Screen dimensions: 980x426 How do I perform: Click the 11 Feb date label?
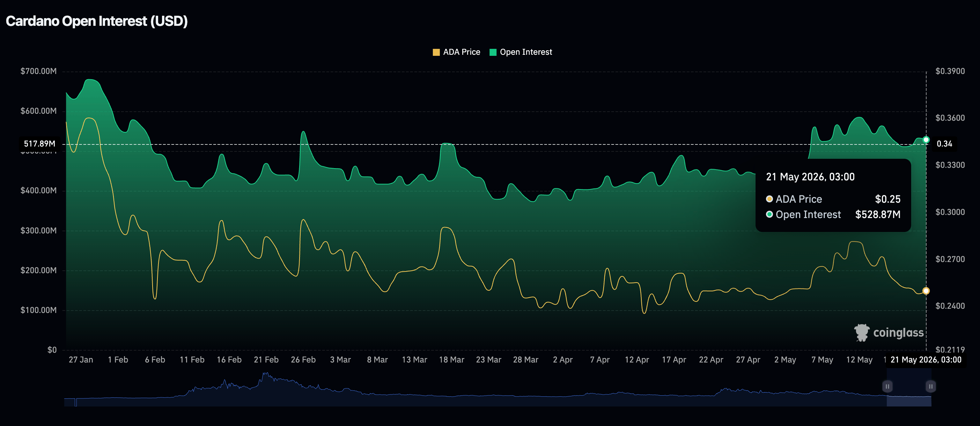point(192,359)
